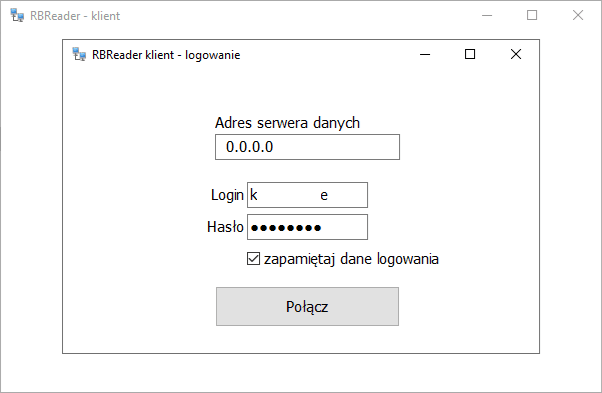Minimize the RBReader klient - logowanie dialog
Image resolution: width=602 pixels, height=393 pixels.
pos(425,54)
